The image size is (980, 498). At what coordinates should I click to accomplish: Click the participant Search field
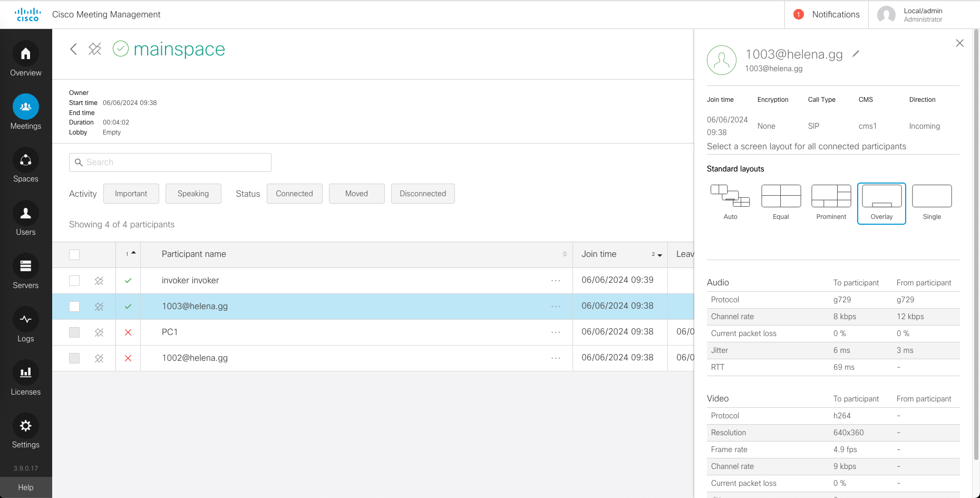pos(170,162)
